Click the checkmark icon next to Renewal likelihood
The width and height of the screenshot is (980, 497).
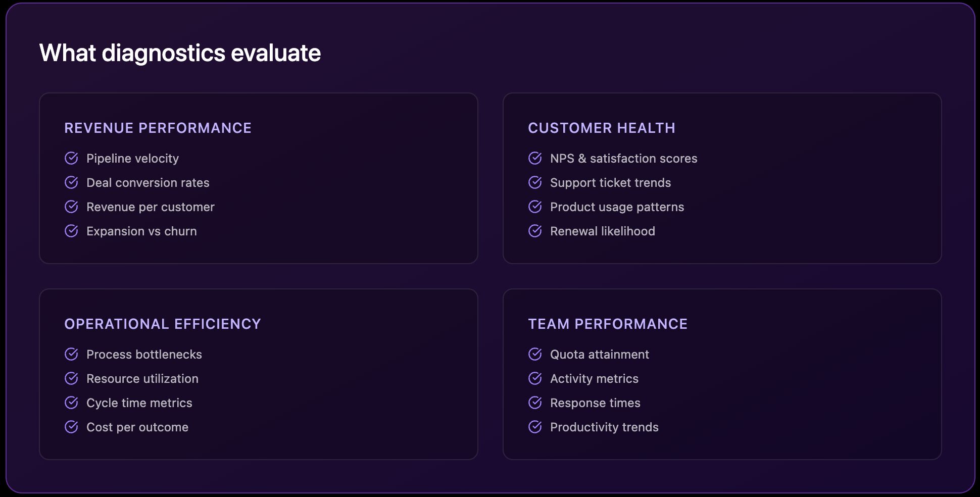coord(535,231)
